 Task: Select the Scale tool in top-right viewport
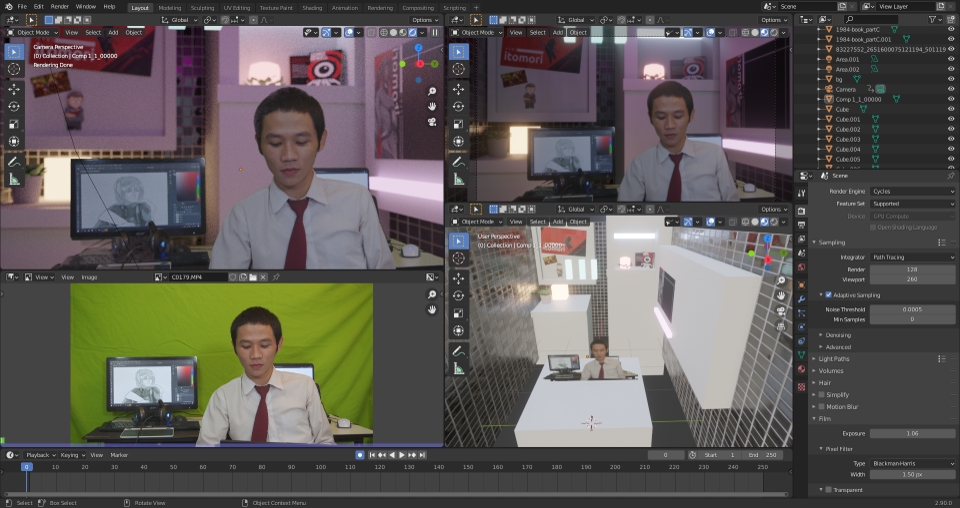[459, 124]
